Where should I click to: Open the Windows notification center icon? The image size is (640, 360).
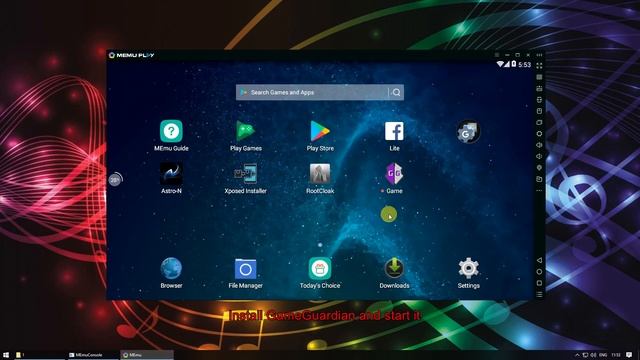629,355
